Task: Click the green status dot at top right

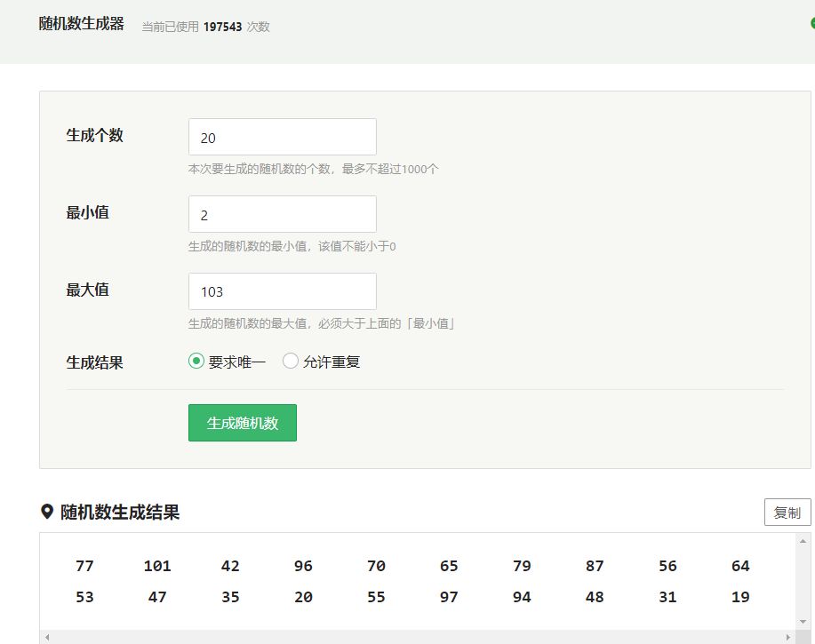Action: coord(812,24)
